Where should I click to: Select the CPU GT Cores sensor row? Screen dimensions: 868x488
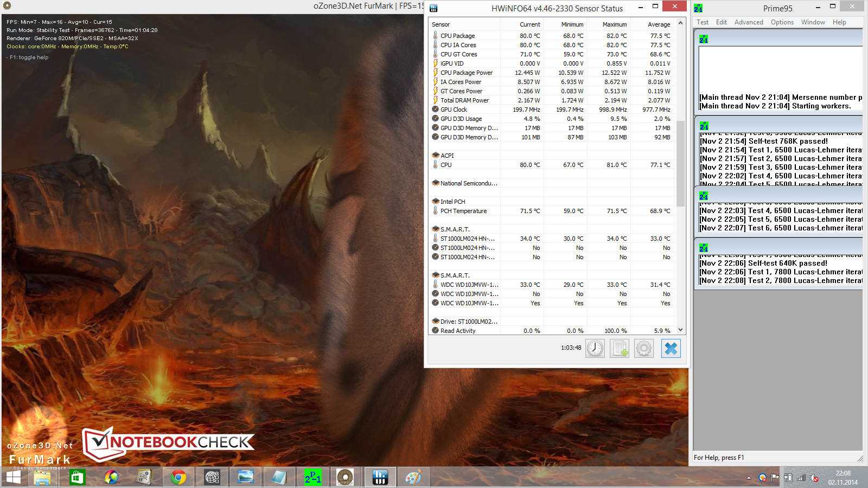coord(552,54)
